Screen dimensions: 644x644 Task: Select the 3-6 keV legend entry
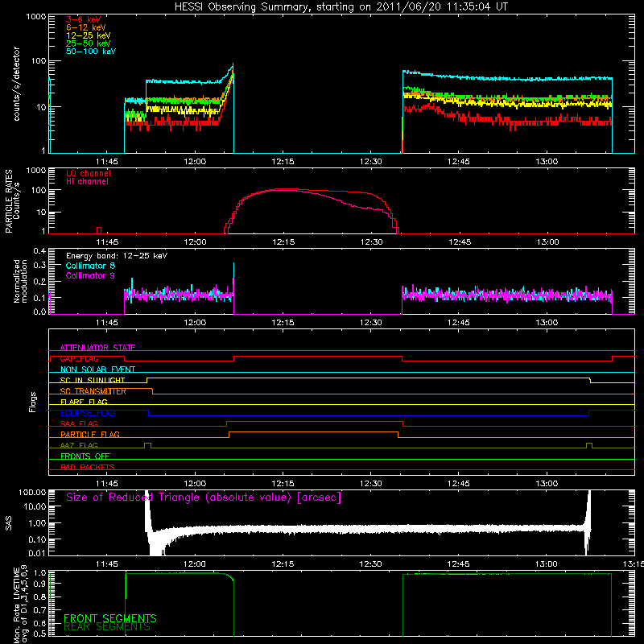point(84,19)
